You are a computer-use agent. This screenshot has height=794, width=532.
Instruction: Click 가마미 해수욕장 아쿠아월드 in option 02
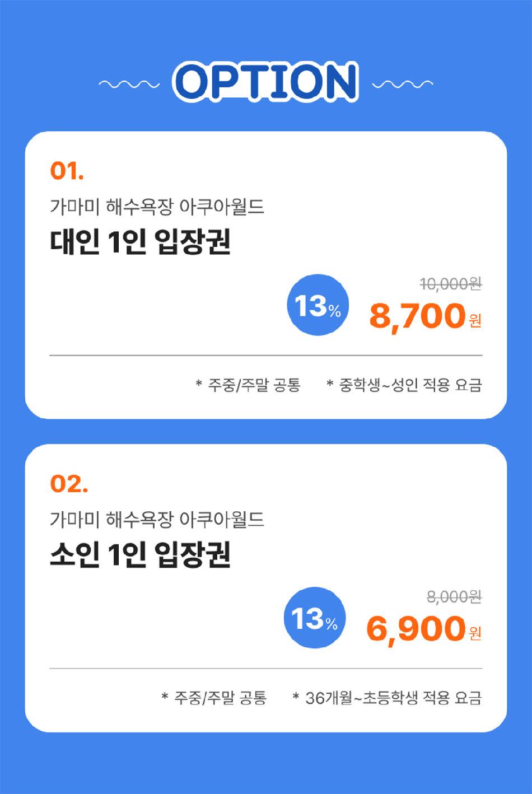(x=157, y=520)
